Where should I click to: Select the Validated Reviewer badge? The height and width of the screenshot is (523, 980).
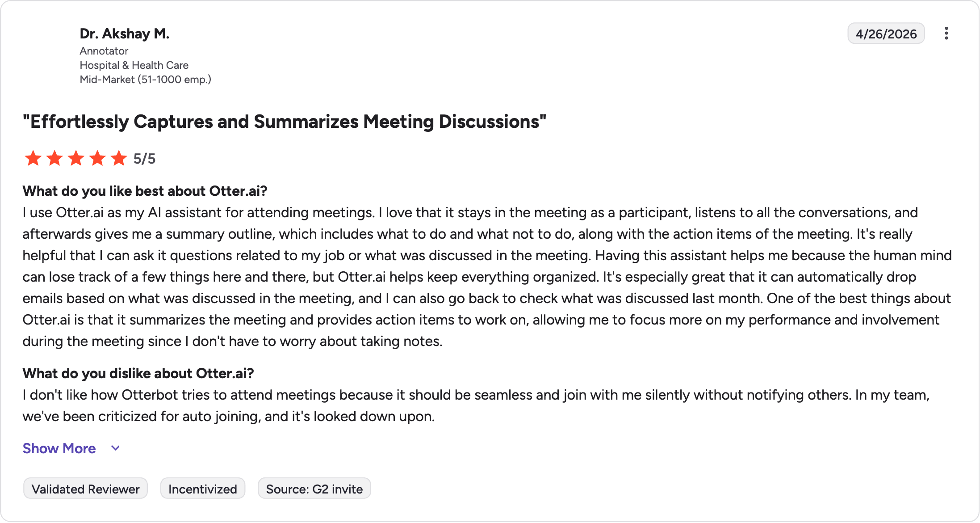coord(85,489)
